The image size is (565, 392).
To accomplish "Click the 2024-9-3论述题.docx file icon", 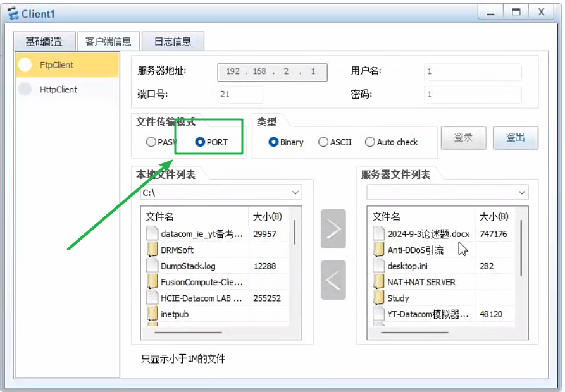I will click(x=379, y=233).
